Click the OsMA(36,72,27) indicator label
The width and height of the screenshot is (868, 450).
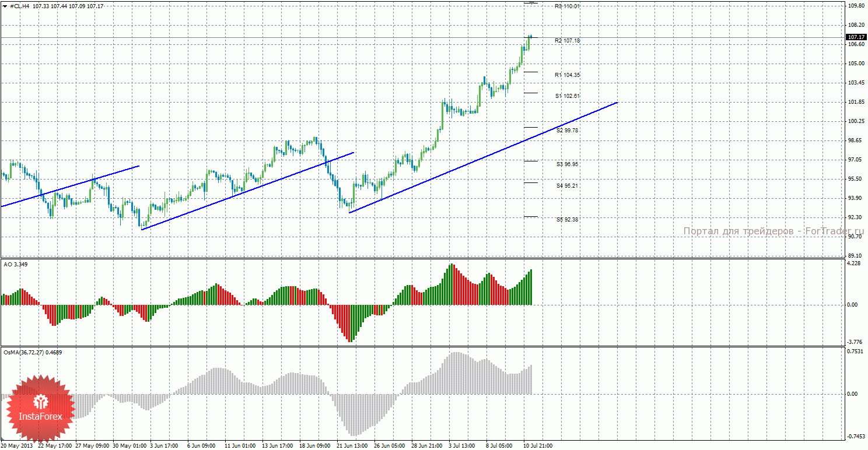click(x=33, y=352)
